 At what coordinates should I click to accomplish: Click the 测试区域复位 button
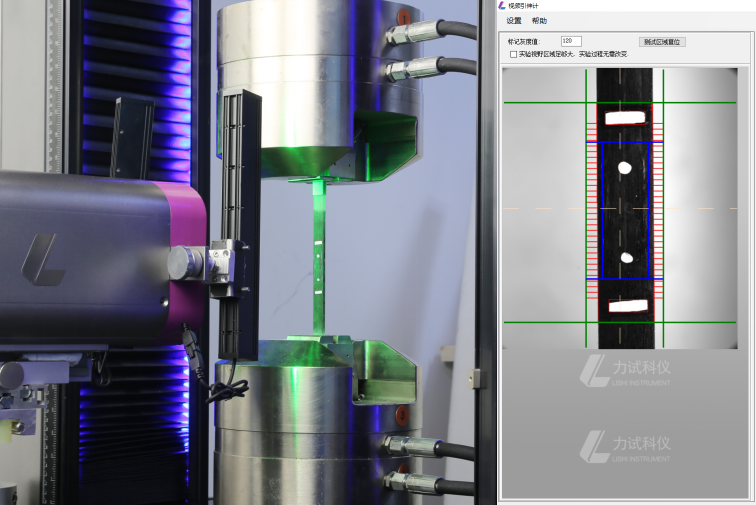[x=662, y=42]
